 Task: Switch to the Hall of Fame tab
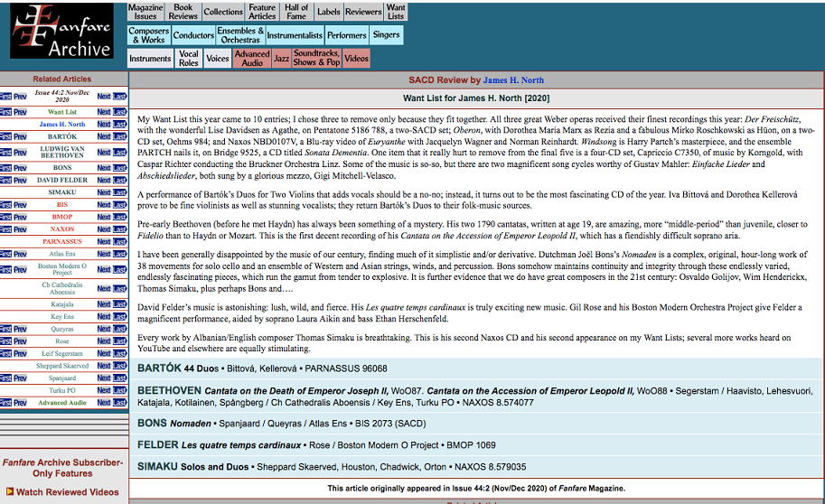[x=296, y=12]
